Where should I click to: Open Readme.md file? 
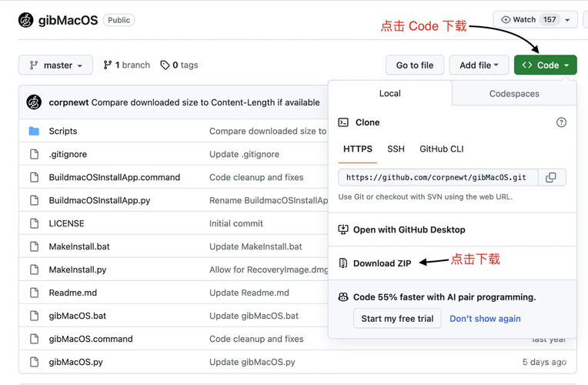point(73,293)
